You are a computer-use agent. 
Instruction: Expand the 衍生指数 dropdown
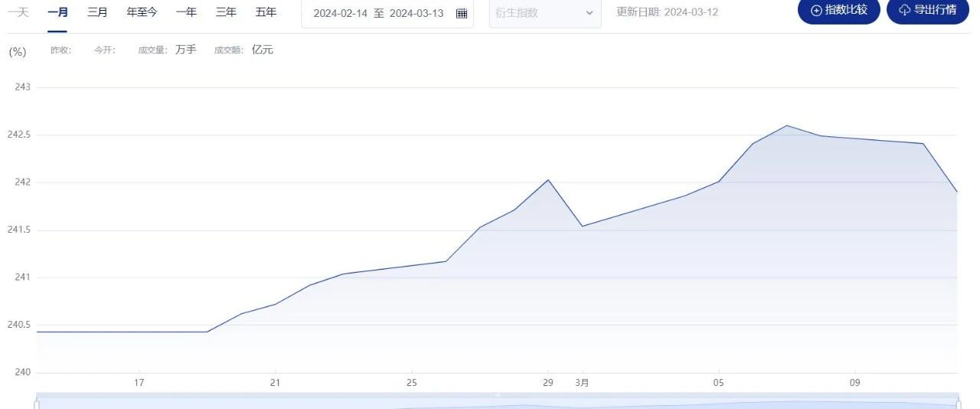545,13
